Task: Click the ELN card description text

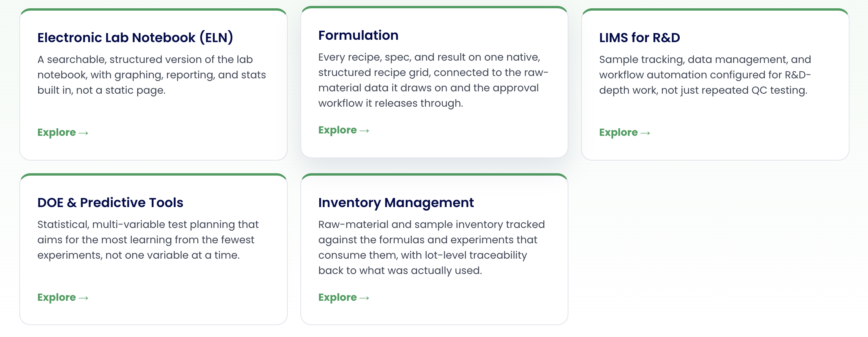Action: (x=152, y=75)
